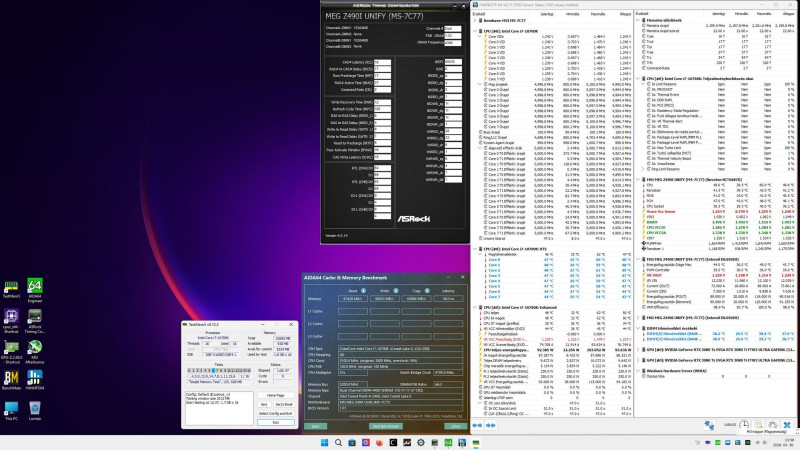Click the HWiNFO clock timer icon
The width and height of the screenshot is (800, 450).
pos(744,424)
